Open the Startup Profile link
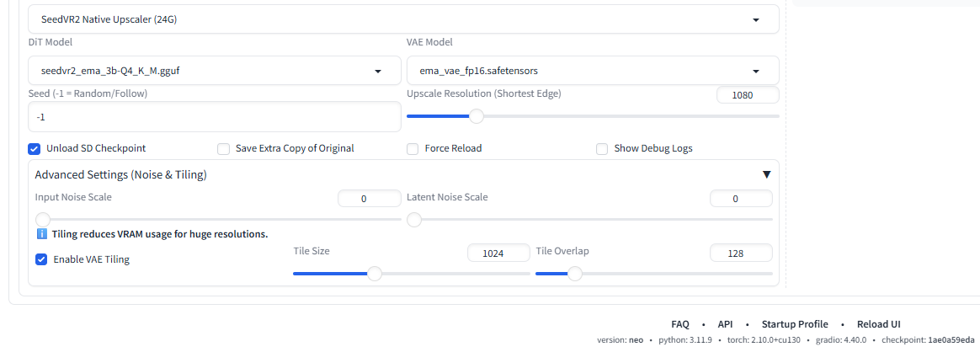The height and width of the screenshot is (352, 980). [795, 324]
